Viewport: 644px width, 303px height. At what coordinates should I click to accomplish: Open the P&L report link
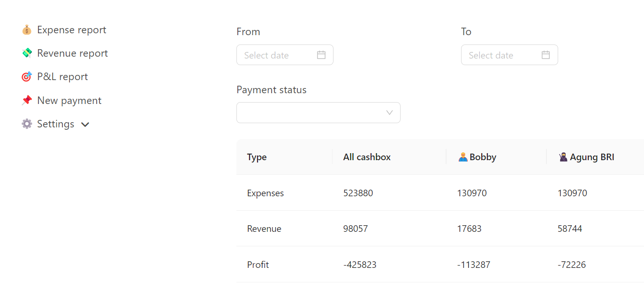[x=62, y=77]
